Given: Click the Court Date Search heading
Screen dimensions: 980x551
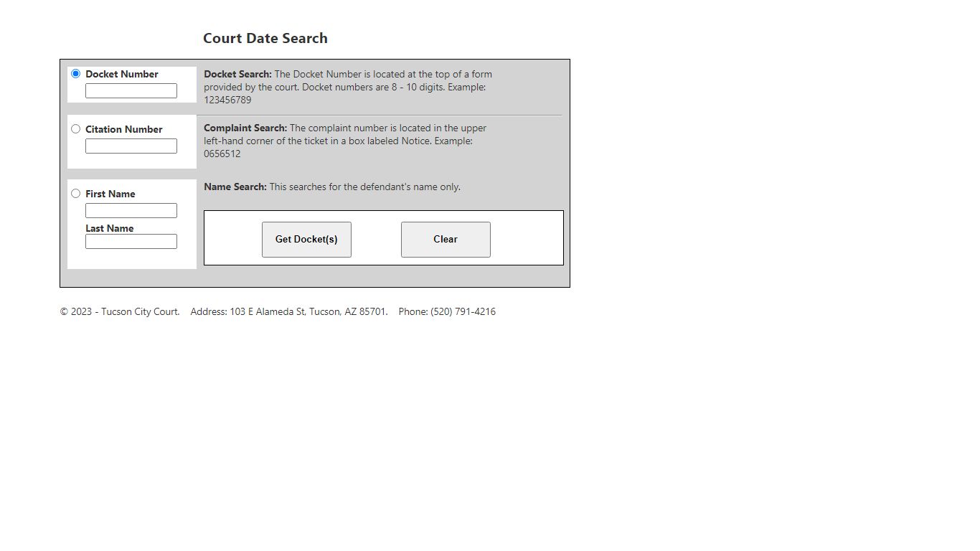Looking at the screenshot, I should tap(265, 39).
